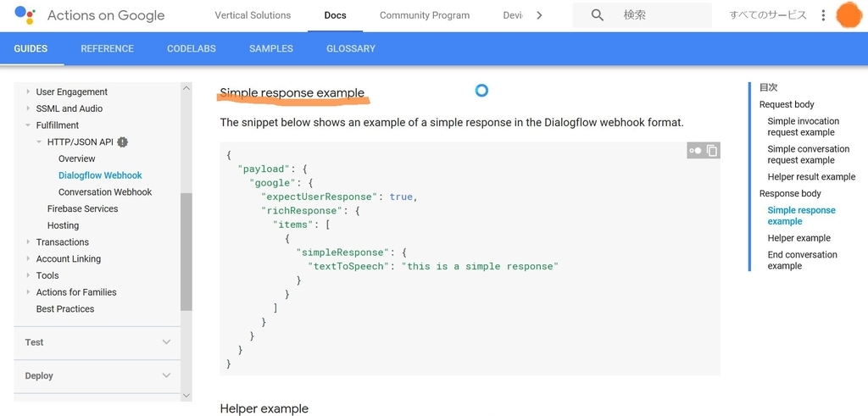Screen dimensions: 868x416
Task: Open the Community Program tab
Action: point(425,15)
